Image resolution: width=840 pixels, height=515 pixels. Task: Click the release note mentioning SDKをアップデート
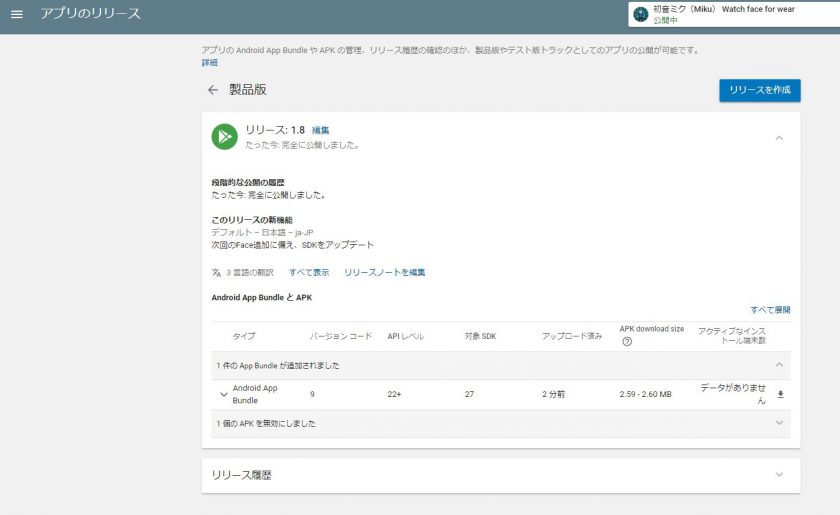[x=292, y=245]
